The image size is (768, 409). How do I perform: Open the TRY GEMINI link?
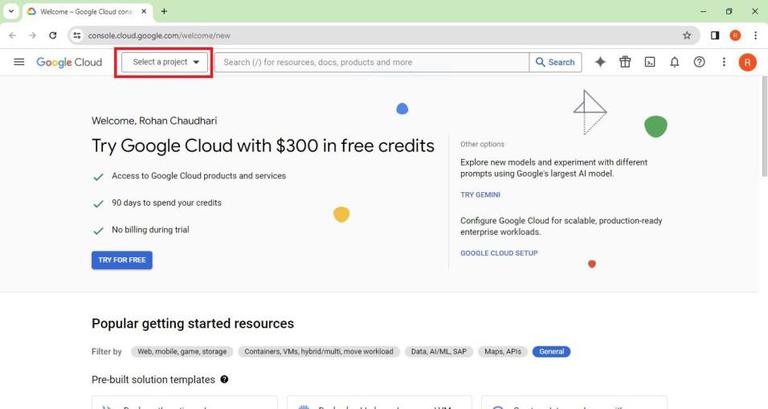[480, 194]
